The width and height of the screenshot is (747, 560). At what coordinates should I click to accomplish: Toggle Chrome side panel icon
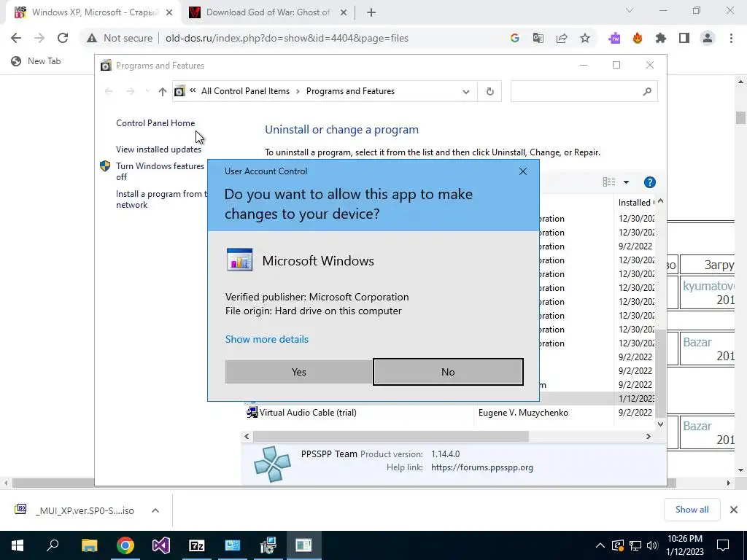pos(684,38)
